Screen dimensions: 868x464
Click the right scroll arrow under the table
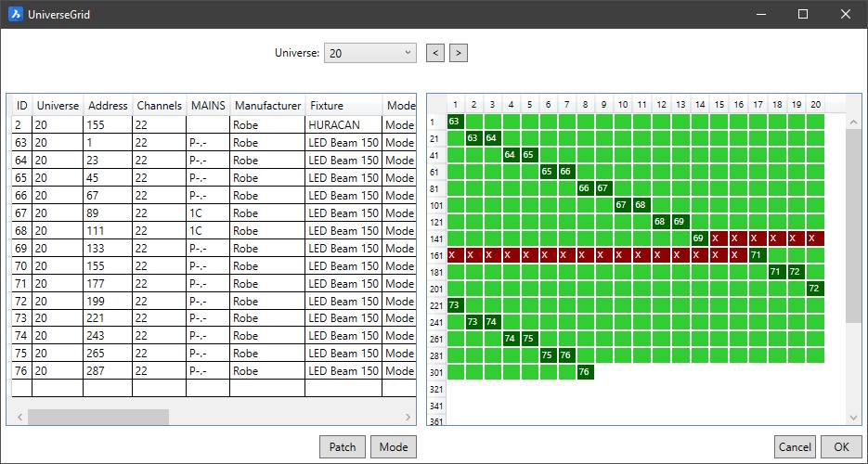408,417
